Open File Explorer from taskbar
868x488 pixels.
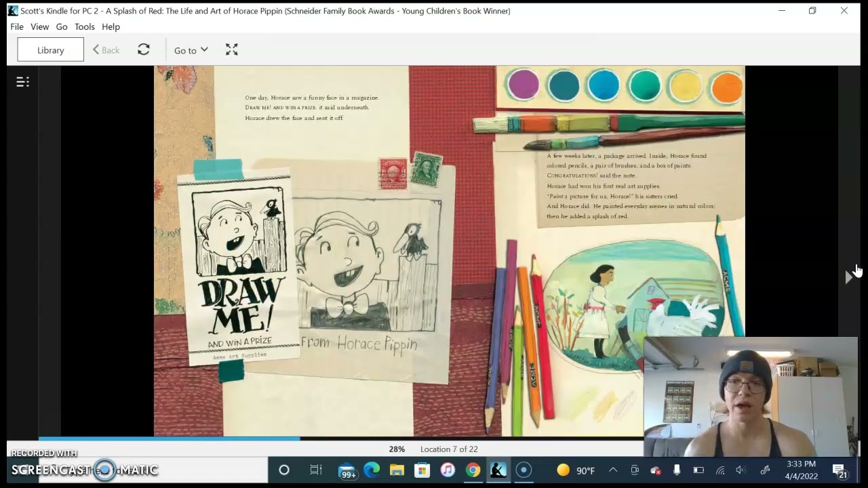click(x=397, y=470)
